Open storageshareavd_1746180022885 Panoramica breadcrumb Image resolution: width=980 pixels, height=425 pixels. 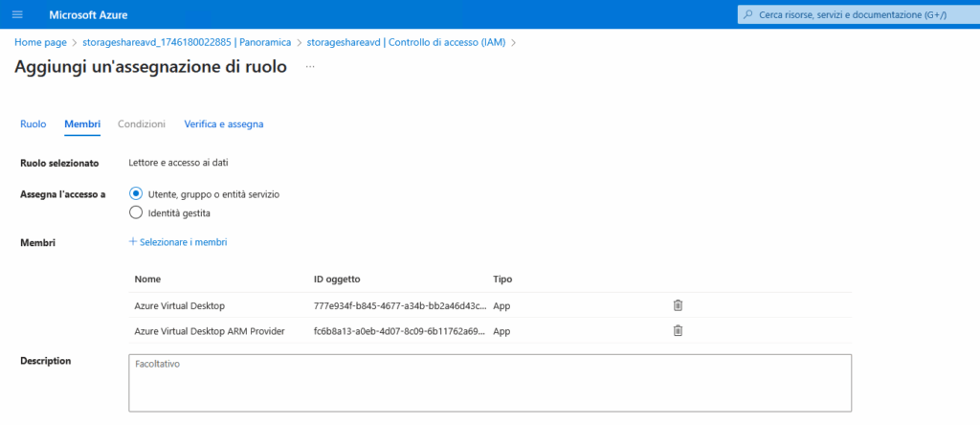click(187, 43)
